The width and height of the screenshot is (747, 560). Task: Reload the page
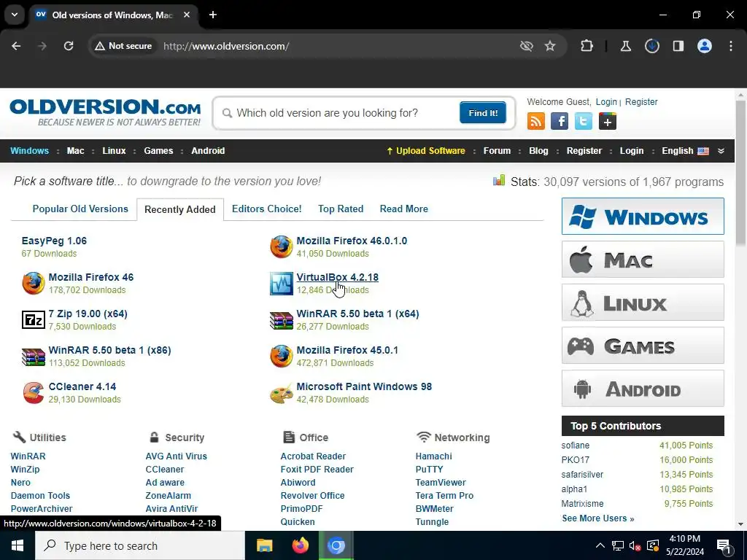click(69, 46)
